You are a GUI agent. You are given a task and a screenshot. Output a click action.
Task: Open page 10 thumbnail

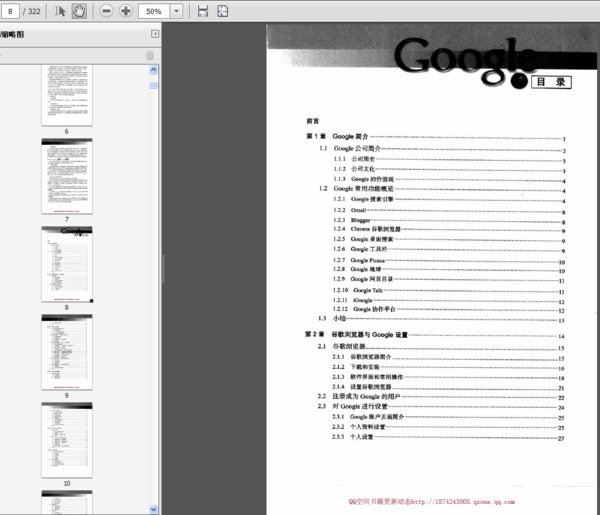pyautogui.click(x=67, y=440)
